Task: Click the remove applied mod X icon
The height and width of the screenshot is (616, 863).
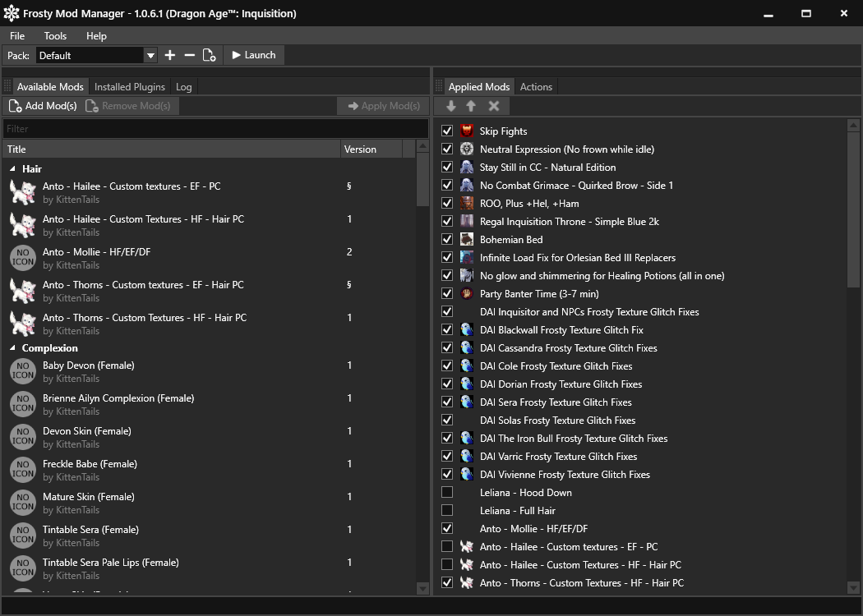Action: [494, 106]
